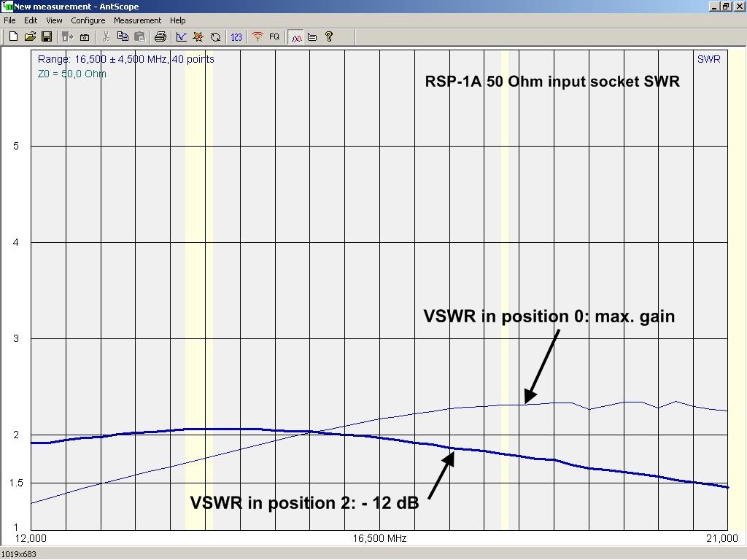Click the red antenna measurement icon
Screen dimensions: 747x560
(258, 36)
